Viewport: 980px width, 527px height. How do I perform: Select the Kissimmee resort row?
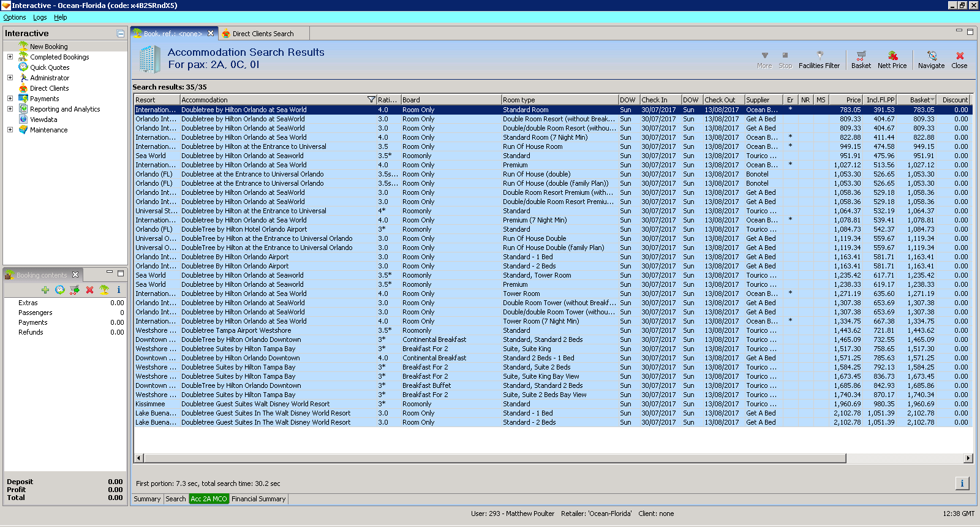[552, 404]
